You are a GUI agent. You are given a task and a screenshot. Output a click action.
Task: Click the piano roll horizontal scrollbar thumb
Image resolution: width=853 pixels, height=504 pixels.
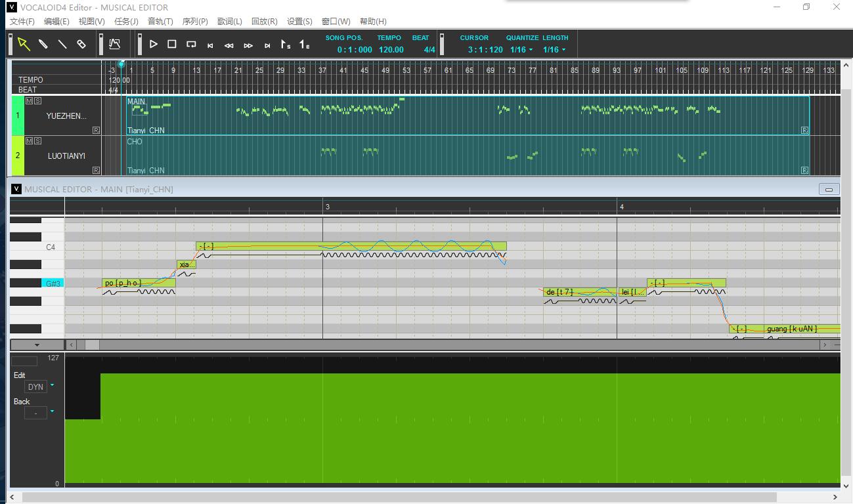(92, 345)
